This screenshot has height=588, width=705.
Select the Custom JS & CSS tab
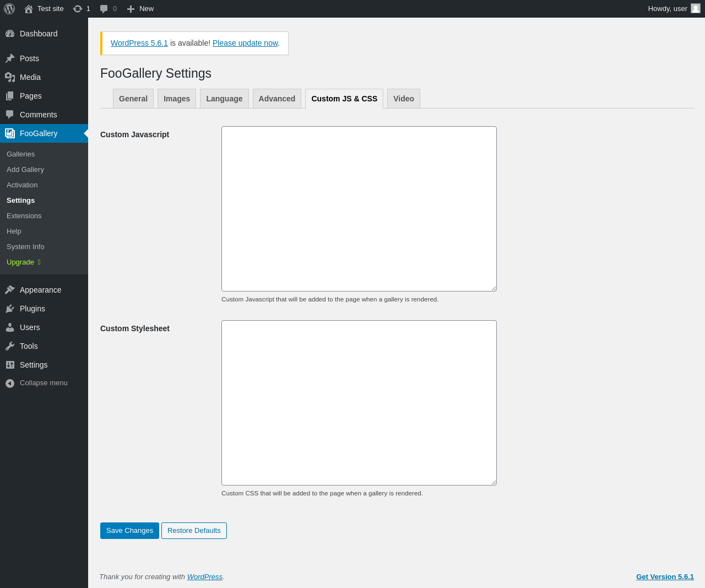[x=344, y=99]
